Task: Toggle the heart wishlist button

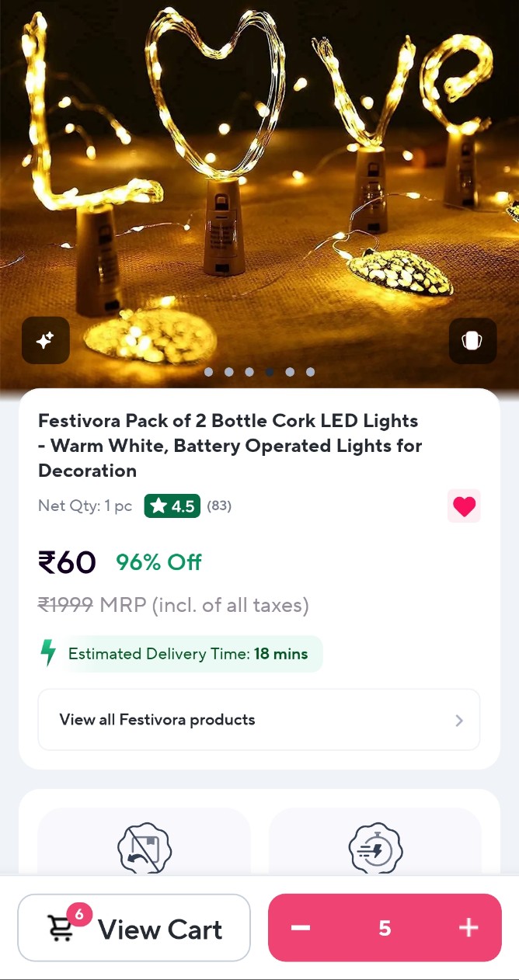Action: click(464, 506)
